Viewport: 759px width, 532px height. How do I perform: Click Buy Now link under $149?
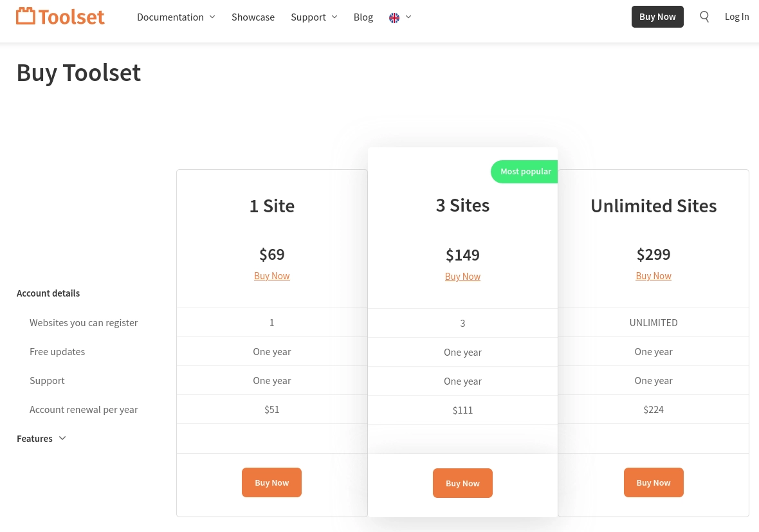[x=462, y=276]
